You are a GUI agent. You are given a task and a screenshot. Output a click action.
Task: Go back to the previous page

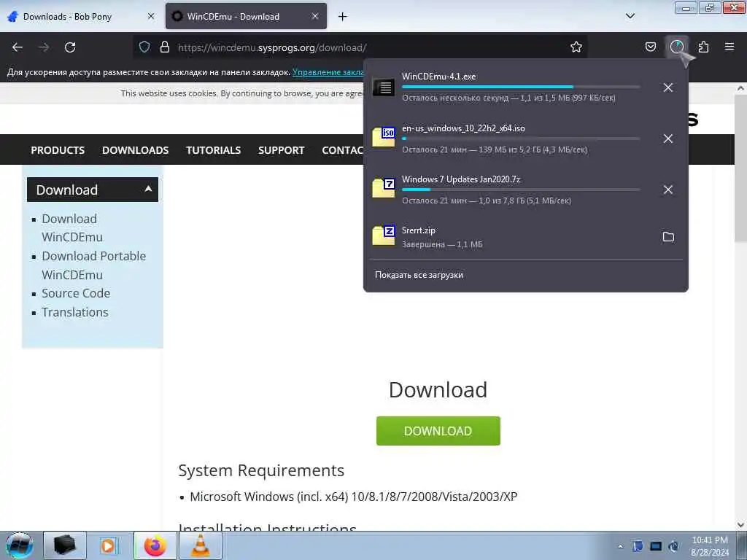pos(18,47)
